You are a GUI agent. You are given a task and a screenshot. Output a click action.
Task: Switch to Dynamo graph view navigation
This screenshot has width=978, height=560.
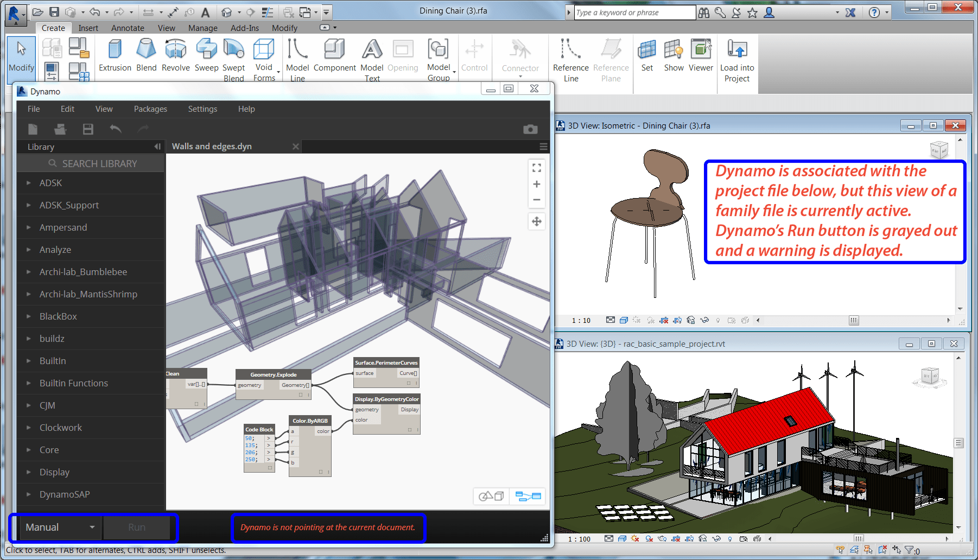point(528,496)
